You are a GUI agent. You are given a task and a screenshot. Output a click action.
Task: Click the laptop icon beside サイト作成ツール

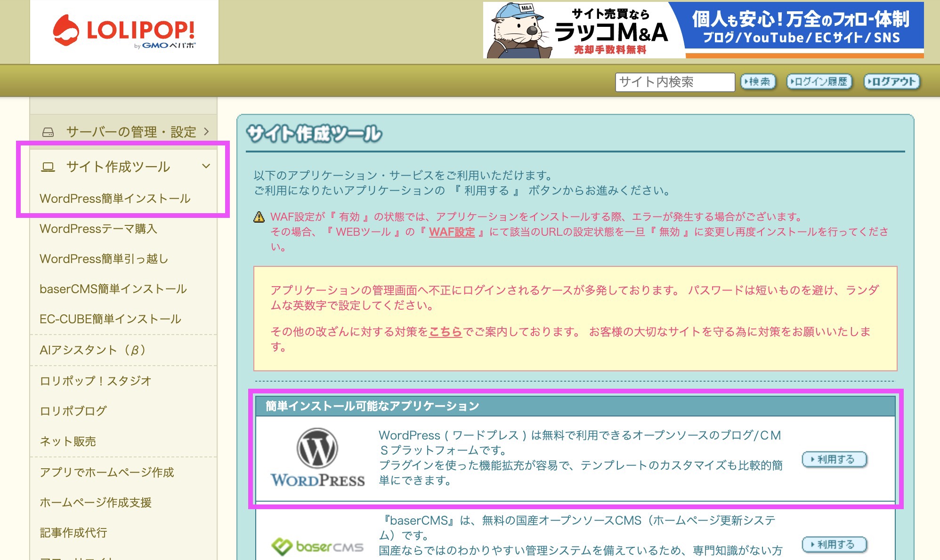tap(48, 167)
